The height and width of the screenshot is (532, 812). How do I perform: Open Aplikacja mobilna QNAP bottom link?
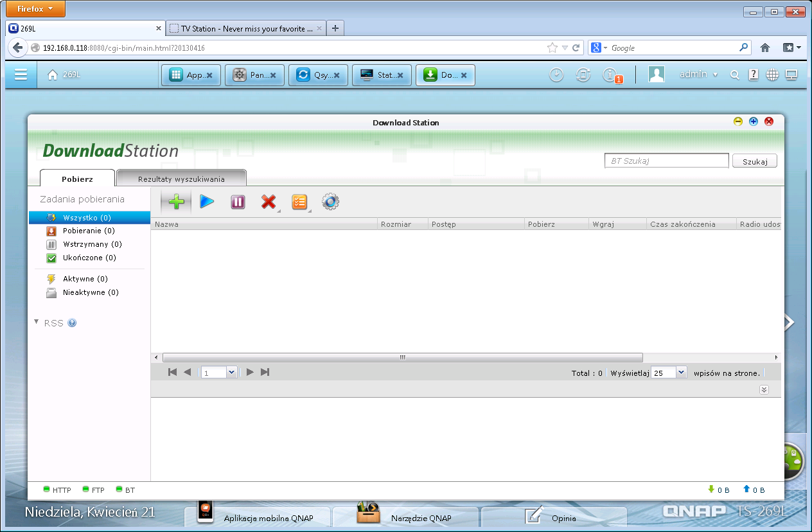point(258,516)
